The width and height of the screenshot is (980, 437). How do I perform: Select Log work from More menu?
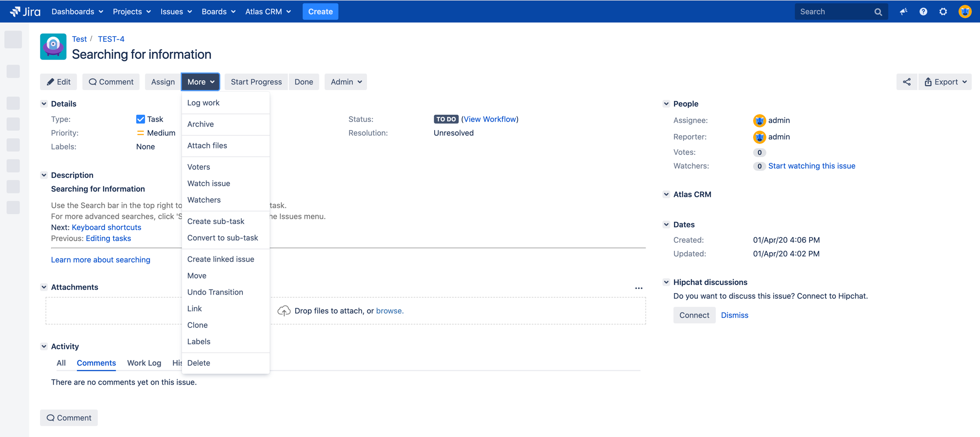(x=203, y=103)
